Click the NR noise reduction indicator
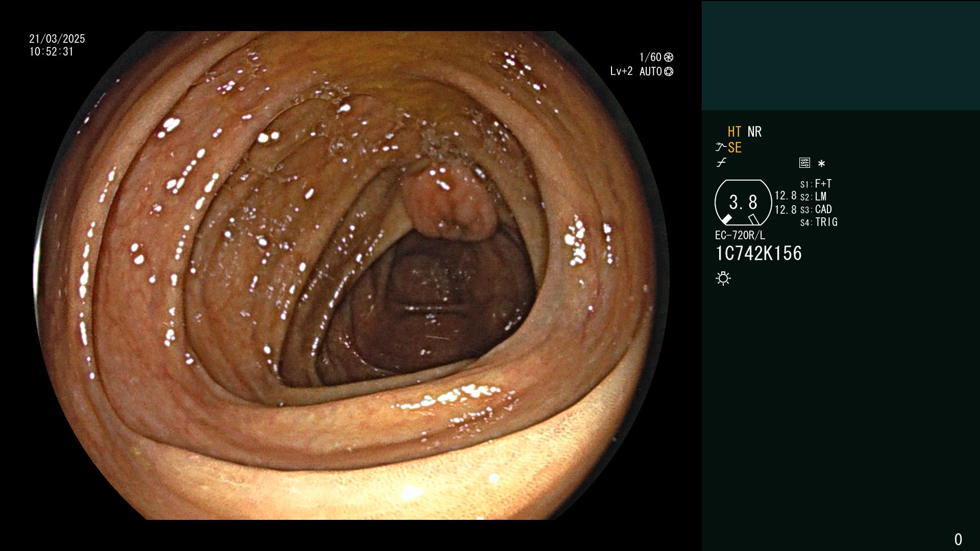This screenshot has width=980, height=551. (754, 132)
